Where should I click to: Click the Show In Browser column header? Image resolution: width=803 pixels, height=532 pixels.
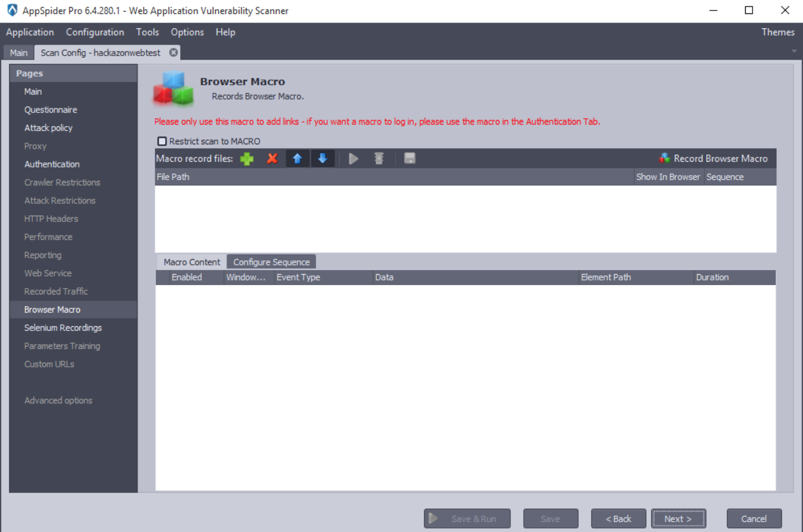coord(669,177)
